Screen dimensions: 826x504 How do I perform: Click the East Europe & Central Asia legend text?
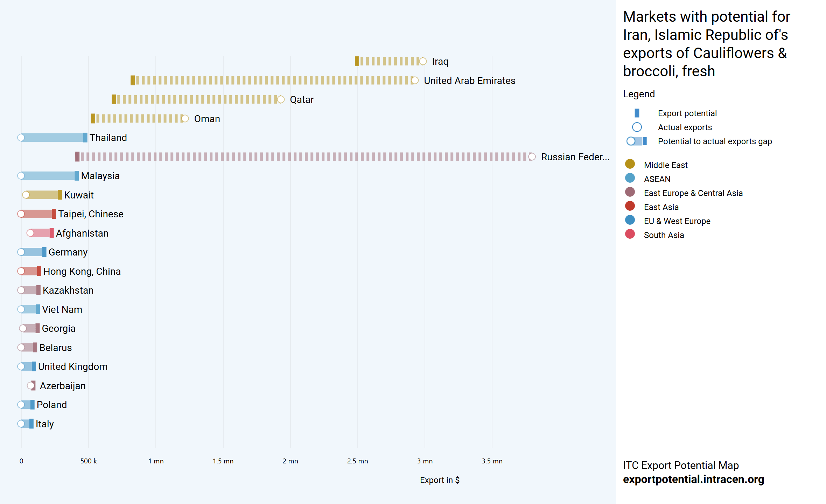(693, 193)
